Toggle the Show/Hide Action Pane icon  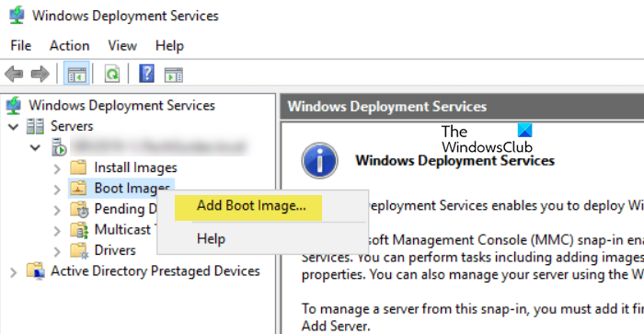(x=174, y=75)
